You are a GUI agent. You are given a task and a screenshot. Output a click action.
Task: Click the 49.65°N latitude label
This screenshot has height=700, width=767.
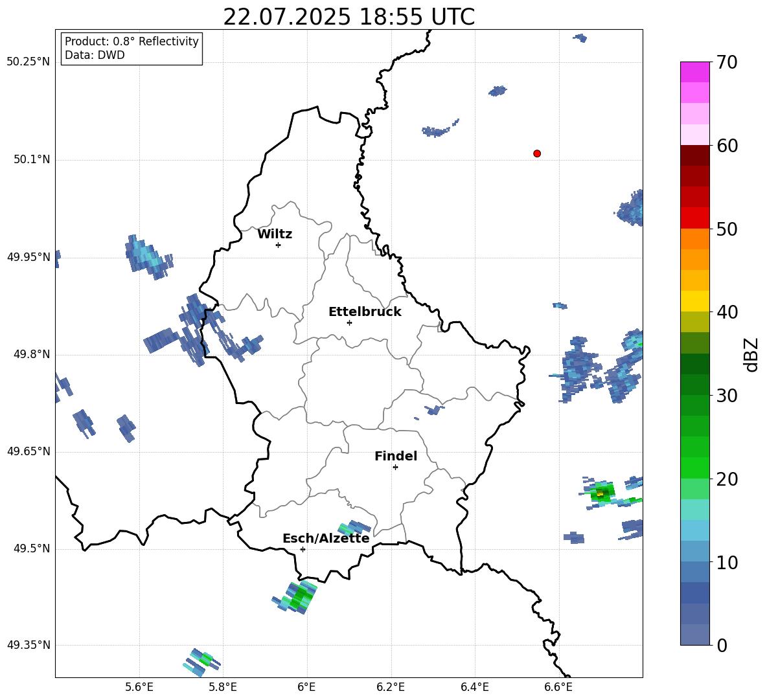(x=29, y=451)
